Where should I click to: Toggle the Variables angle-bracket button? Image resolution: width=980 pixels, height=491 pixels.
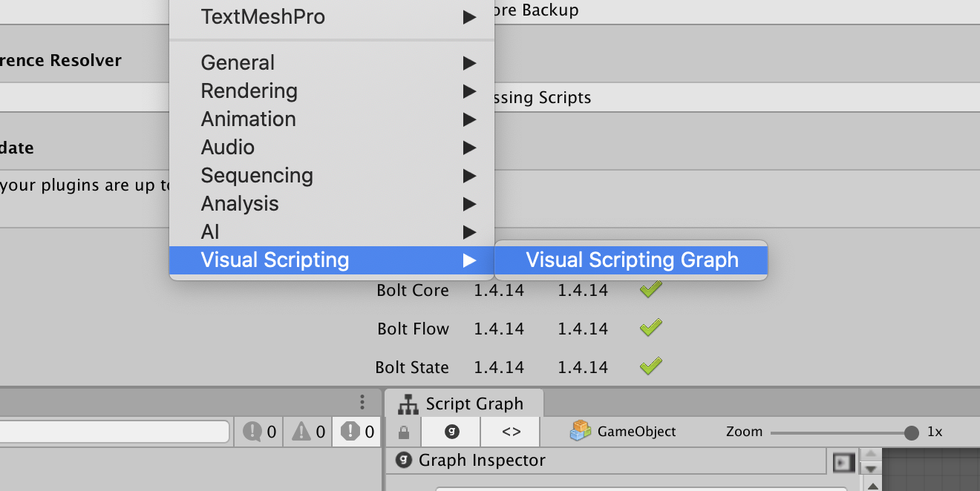[511, 432]
